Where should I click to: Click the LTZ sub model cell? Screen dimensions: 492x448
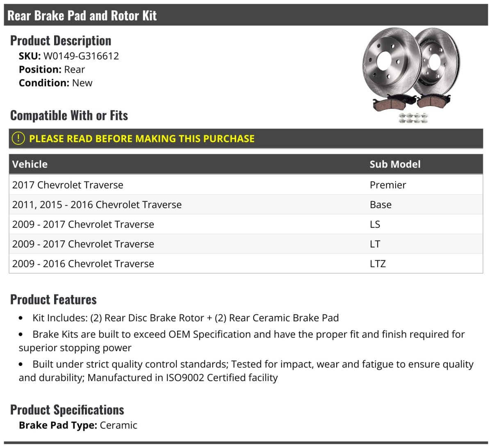[x=378, y=264]
